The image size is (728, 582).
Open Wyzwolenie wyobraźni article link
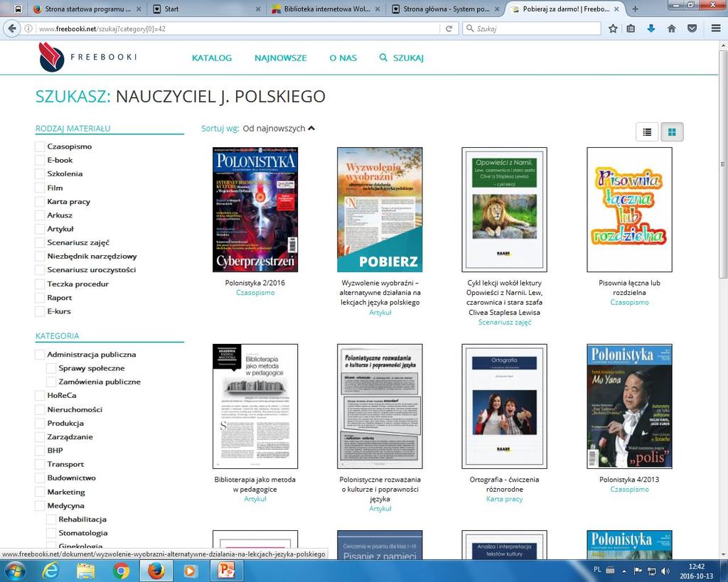(380, 292)
